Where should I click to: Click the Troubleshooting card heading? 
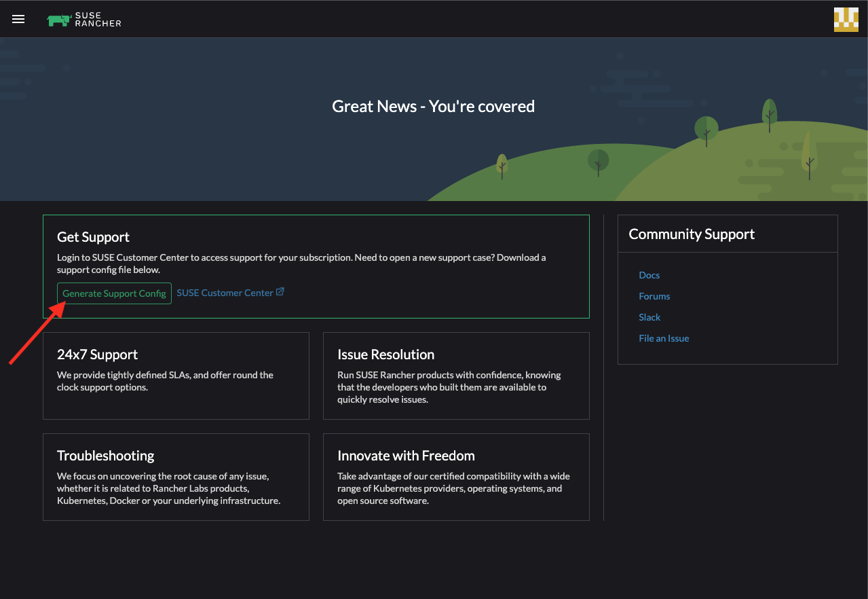(x=105, y=456)
